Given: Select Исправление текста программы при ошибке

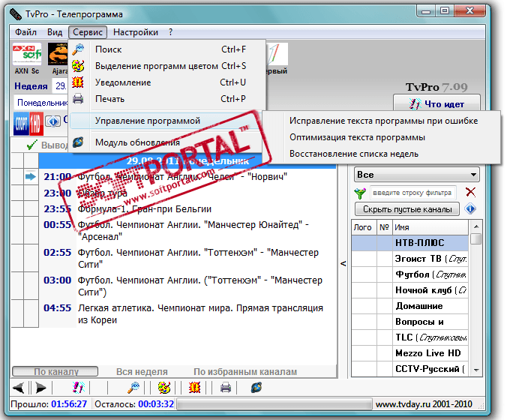Looking at the screenshot, I should pos(383,121).
